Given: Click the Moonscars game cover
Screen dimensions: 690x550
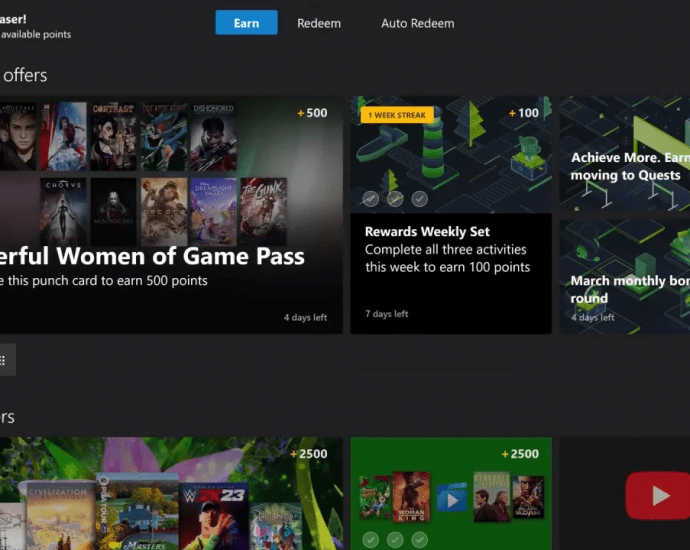Looking at the screenshot, I should [113, 212].
